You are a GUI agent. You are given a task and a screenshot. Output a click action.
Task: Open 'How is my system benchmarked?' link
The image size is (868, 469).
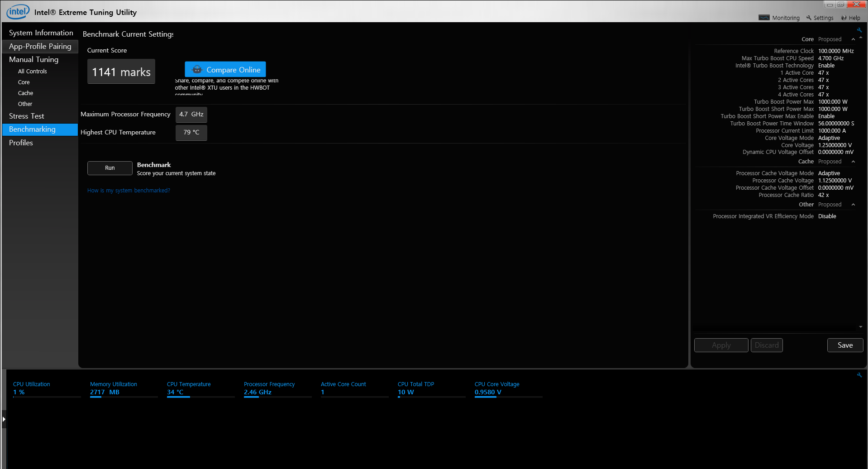[x=129, y=191]
